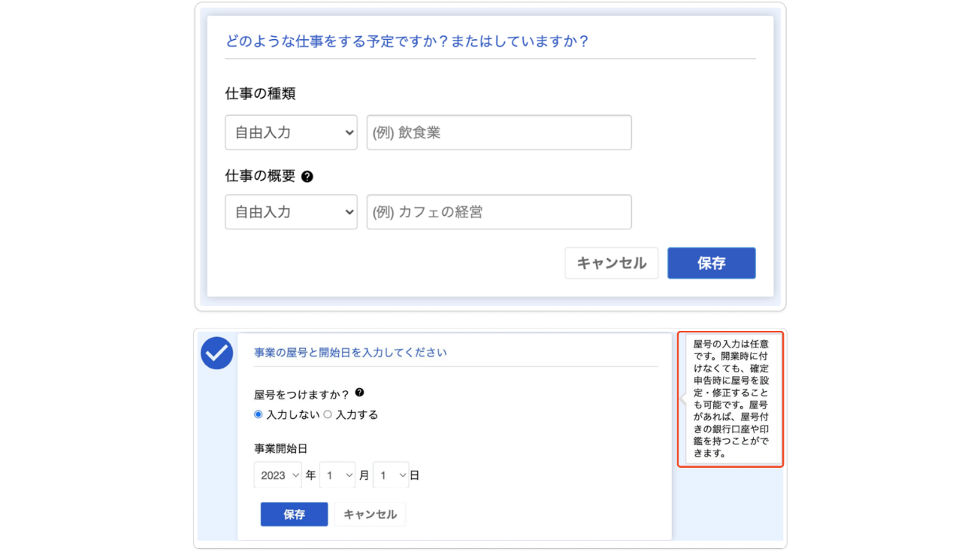Select the 入力しない radio button
980x552 pixels.
point(259,414)
